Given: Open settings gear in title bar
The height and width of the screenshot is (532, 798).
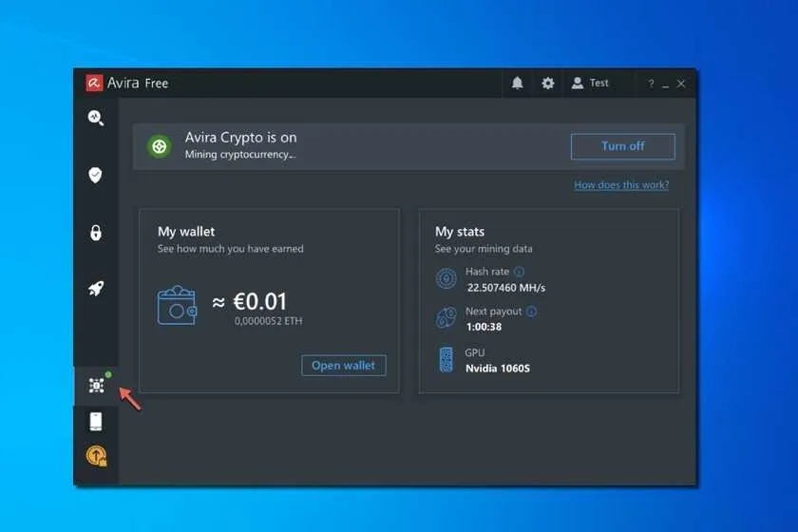Looking at the screenshot, I should point(547,83).
